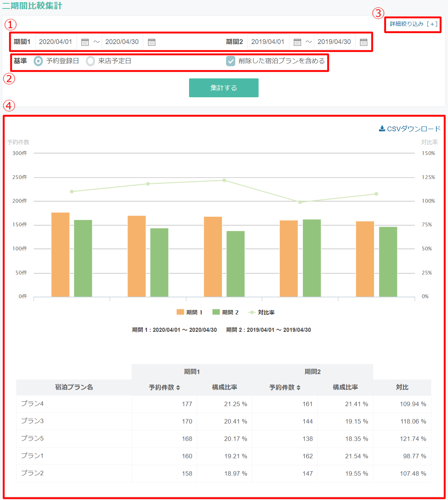The width and height of the screenshot is (448, 500).
Task: Click CSVダウンロード link
Action: click(410, 129)
